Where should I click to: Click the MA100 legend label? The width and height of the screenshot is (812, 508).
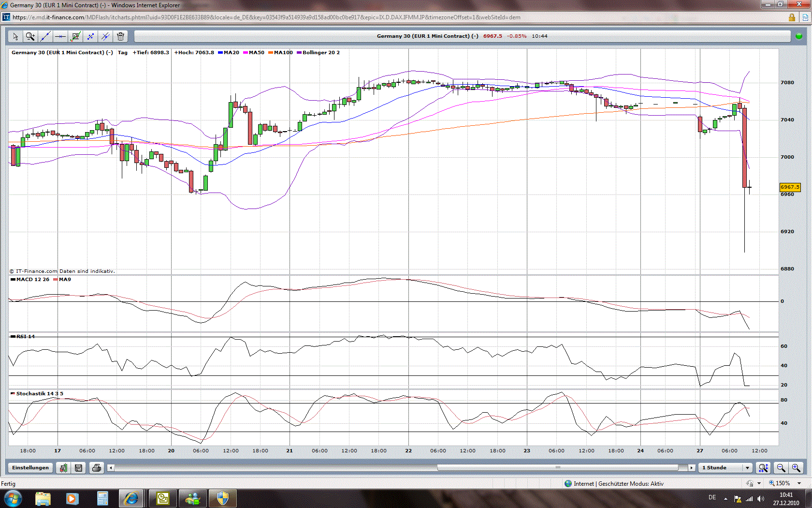tap(280, 53)
